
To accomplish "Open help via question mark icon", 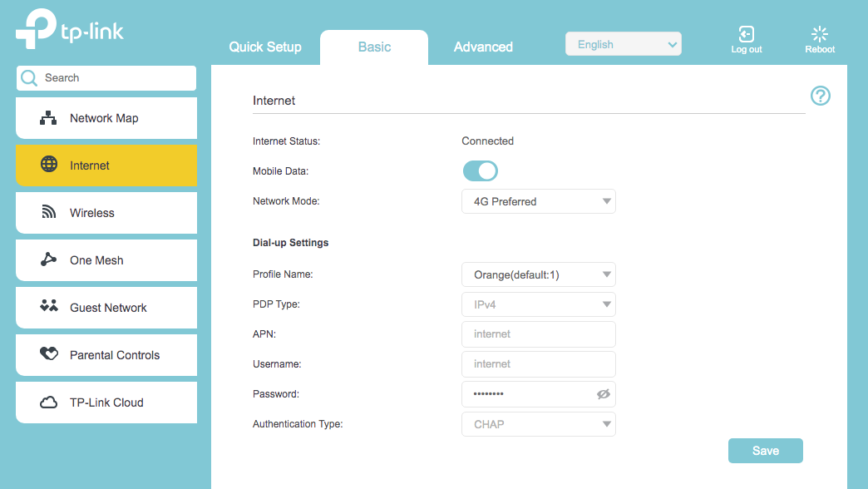I will pyautogui.click(x=820, y=96).
